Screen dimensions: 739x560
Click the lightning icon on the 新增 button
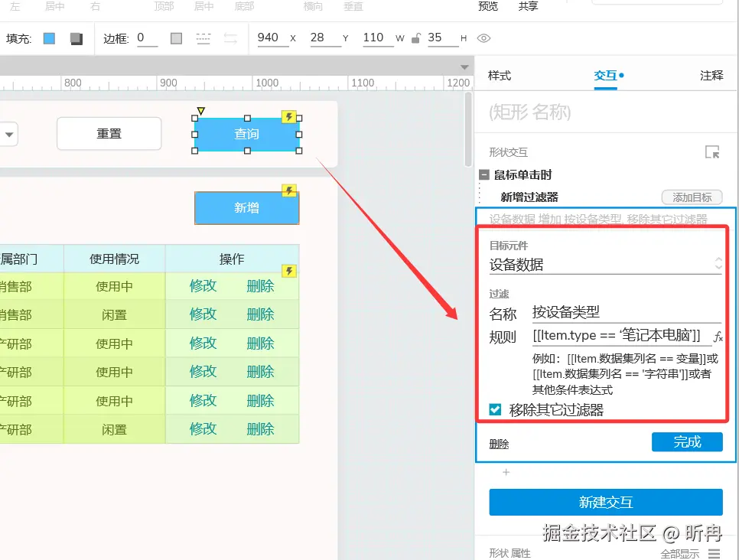click(x=288, y=190)
